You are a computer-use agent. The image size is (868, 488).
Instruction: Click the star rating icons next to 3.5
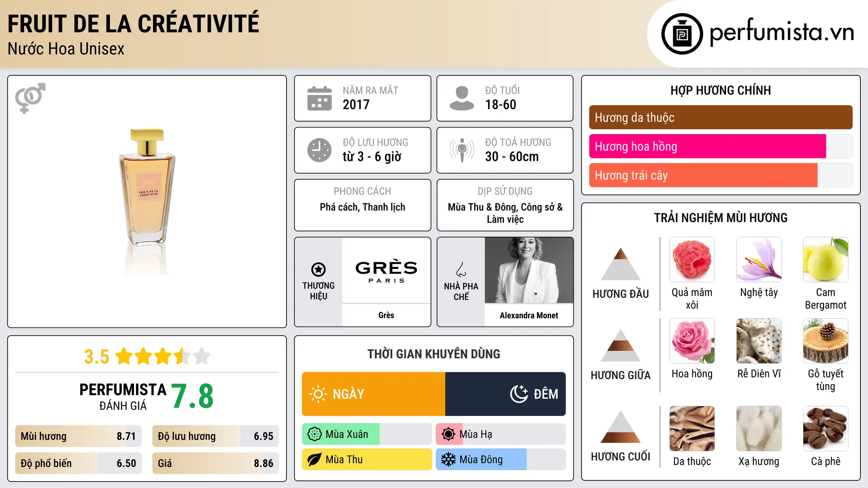coord(163,356)
